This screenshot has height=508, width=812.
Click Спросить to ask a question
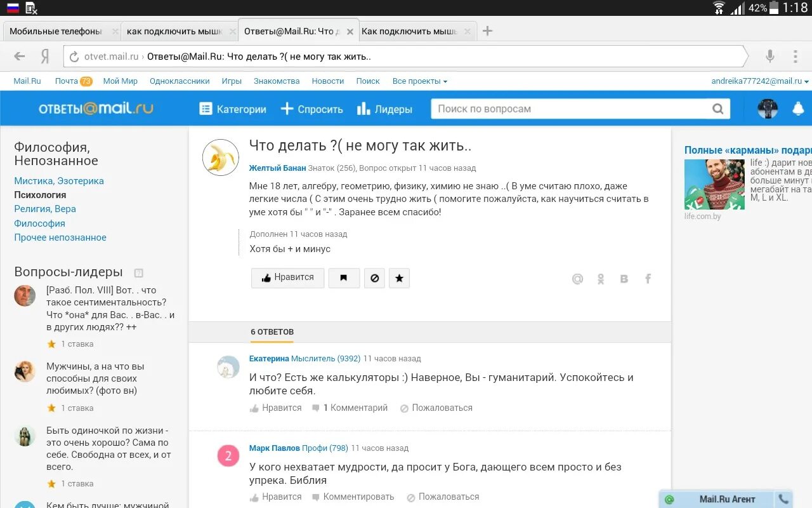pyautogui.click(x=311, y=109)
